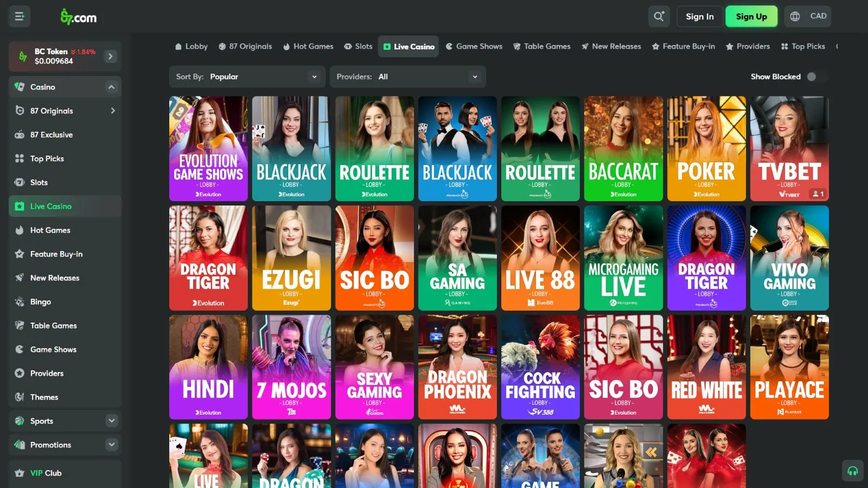Click the Sign In button
The height and width of the screenshot is (488, 868).
click(x=699, y=16)
